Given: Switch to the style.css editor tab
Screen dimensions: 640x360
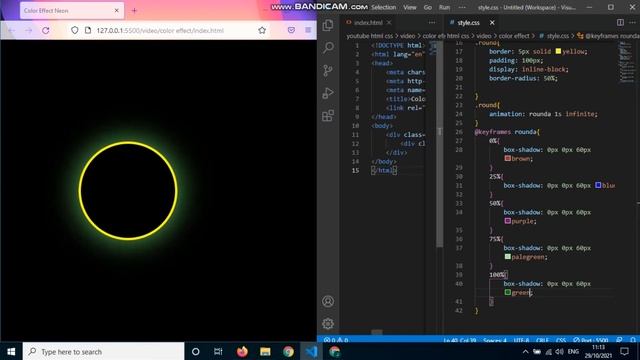Looking at the screenshot, I should 468,22.
